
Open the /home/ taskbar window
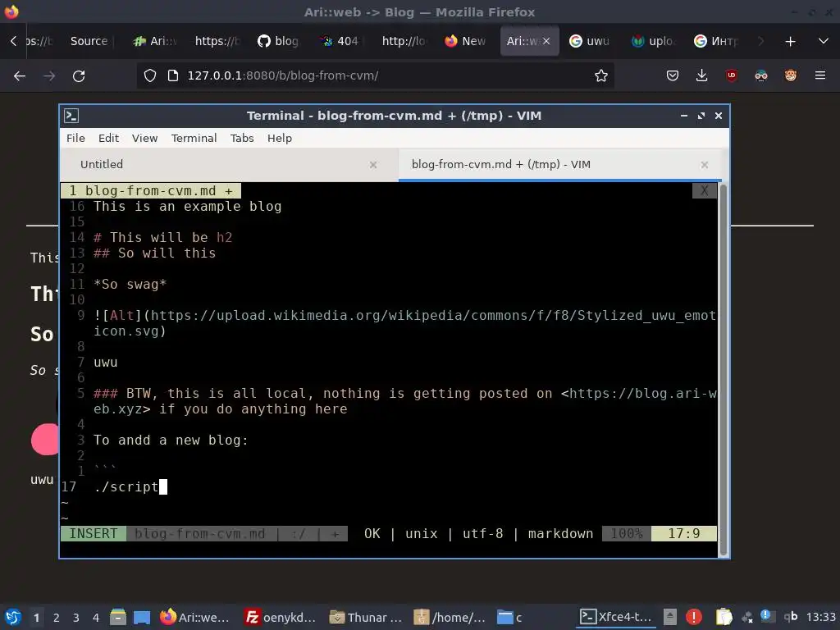pos(450,618)
